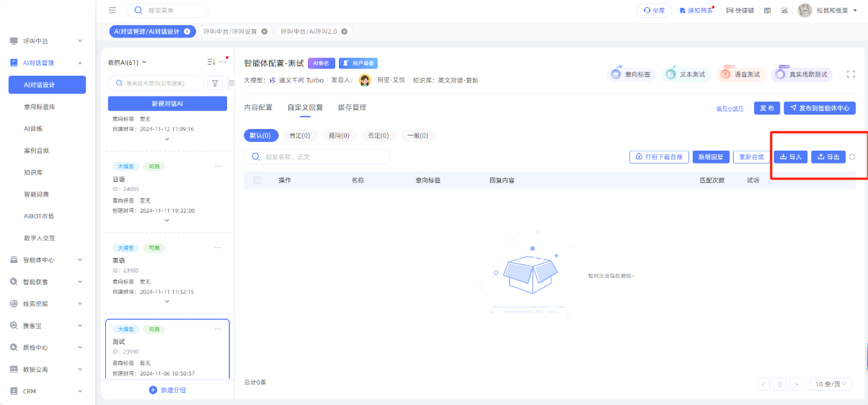The width and height of the screenshot is (868, 405).
Task: Open the 10条/页 page size dropdown
Action: click(x=831, y=384)
